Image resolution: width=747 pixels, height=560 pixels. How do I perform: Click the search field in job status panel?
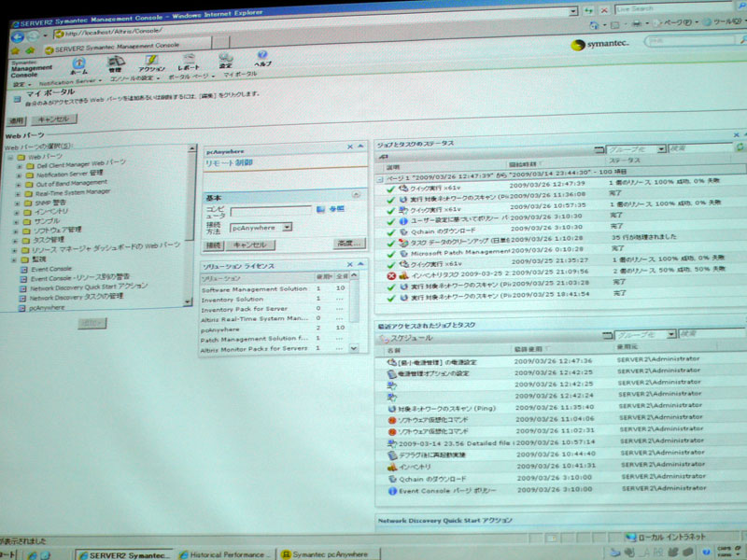698,148
